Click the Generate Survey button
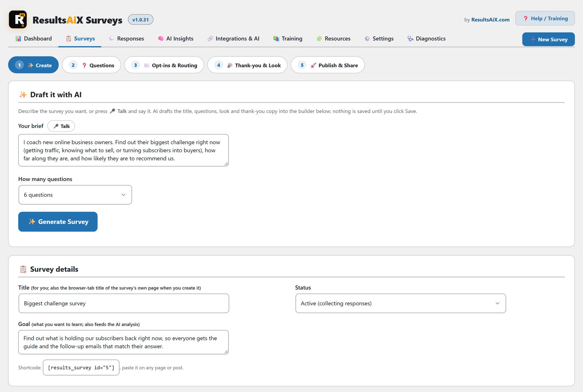Image resolution: width=583 pixels, height=392 pixels. (58, 222)
